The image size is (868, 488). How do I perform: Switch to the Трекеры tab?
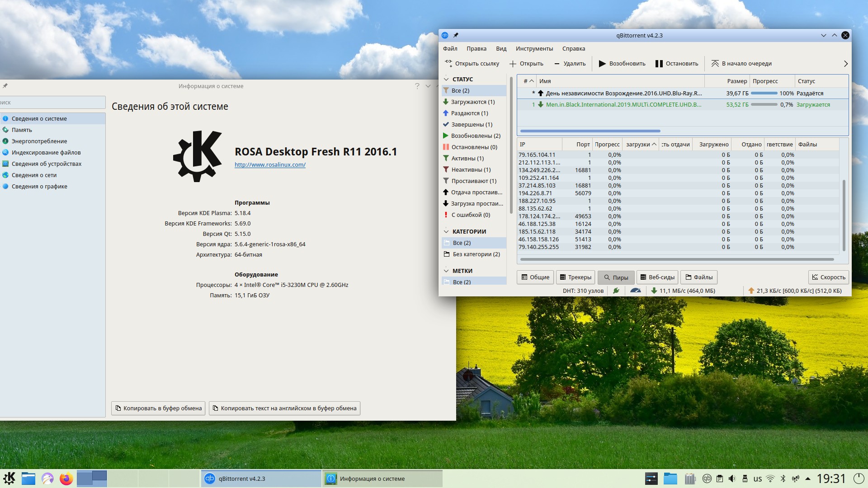575,277
